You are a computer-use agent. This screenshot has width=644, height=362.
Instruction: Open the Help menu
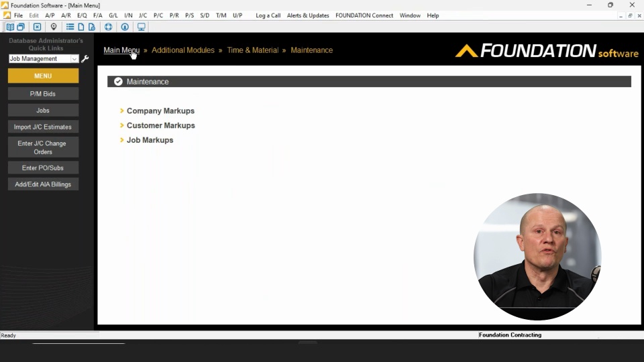pos(433,15)
